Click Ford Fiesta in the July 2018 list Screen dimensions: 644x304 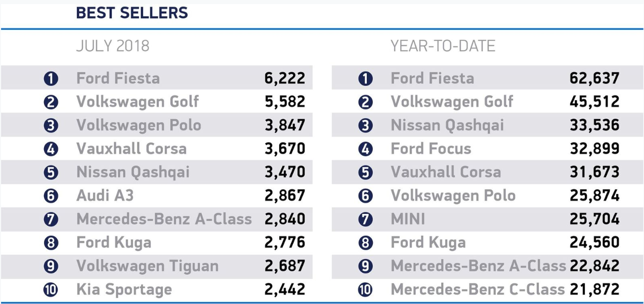click(x=118, y=78)
